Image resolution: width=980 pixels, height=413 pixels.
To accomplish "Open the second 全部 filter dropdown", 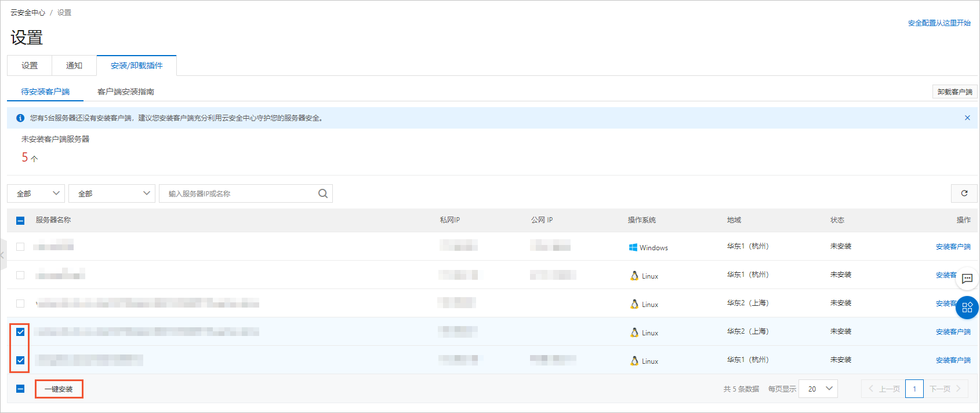I will coord(112,193).
